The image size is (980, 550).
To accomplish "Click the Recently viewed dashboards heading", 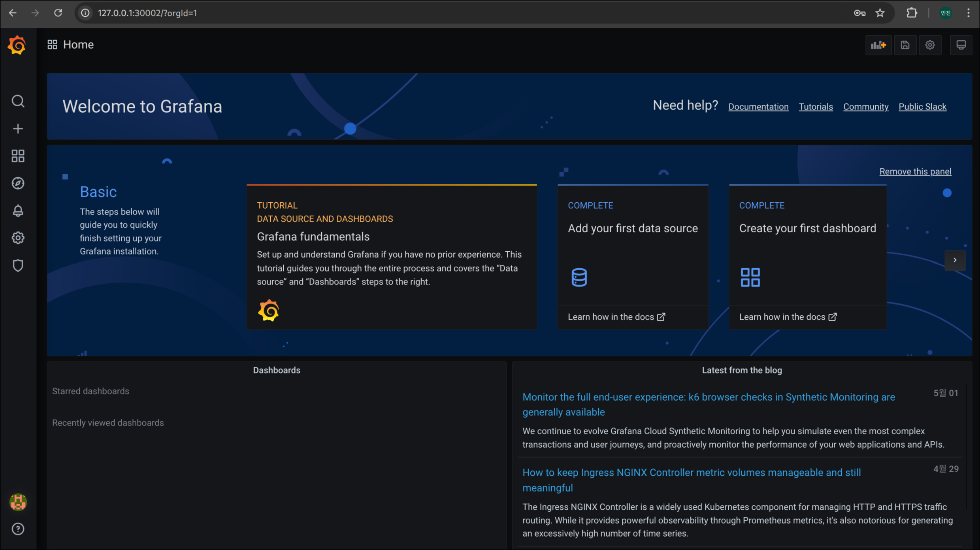I will (x=108, y=423).
